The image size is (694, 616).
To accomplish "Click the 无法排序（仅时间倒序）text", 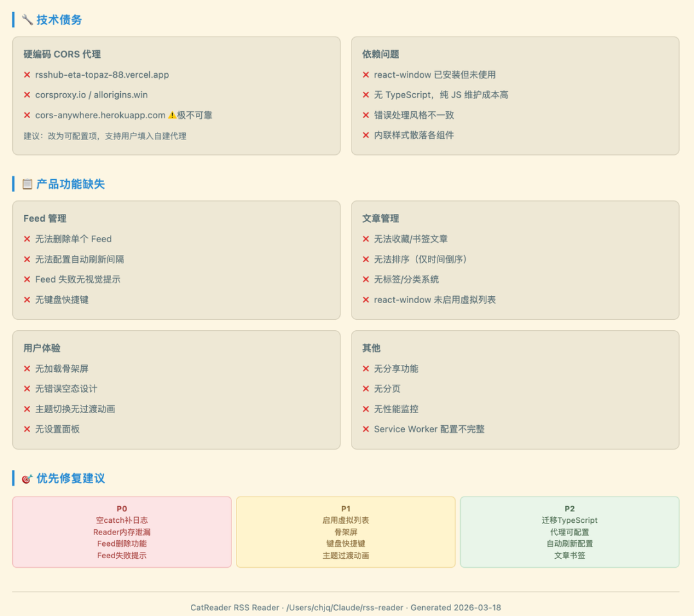I will tap(420, 260).
